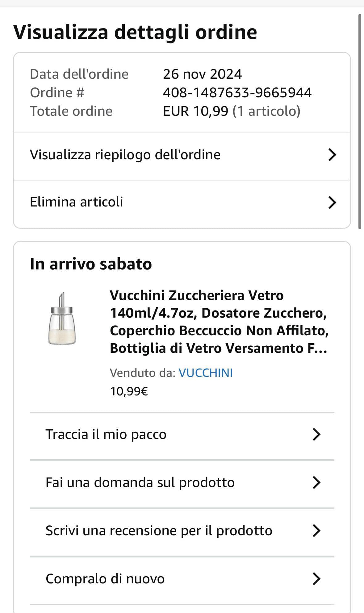Click the 10,99€ product price
This screenshot has height=613, width=364.
(x=129, y=391)
